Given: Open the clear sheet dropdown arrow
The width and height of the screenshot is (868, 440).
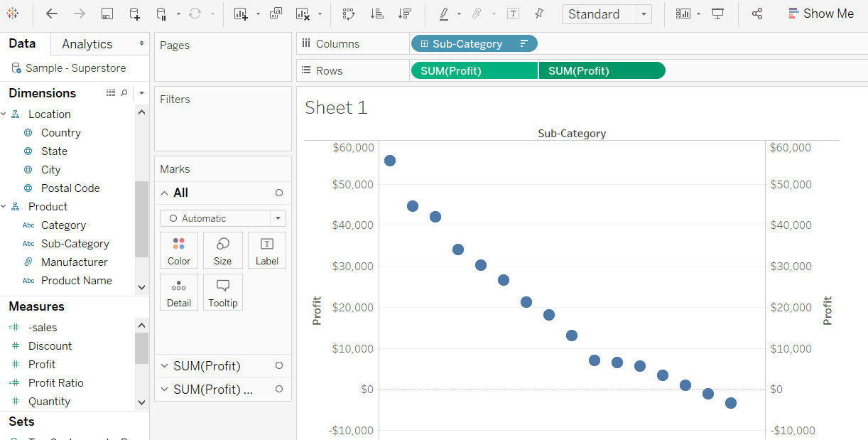Looking at the screenshot, I should (320, 14).
